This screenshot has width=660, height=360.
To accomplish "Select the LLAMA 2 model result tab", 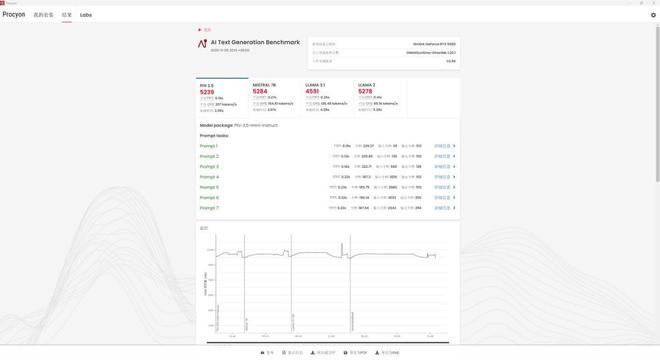I will click(x=381, y=98).
